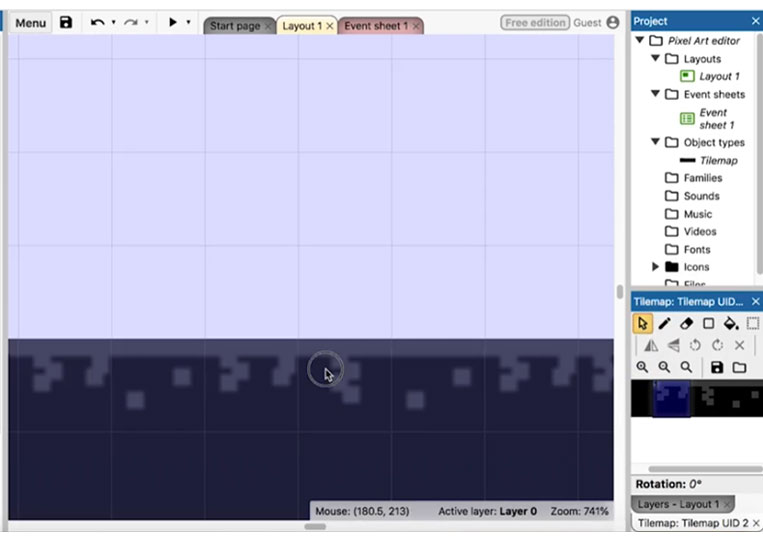Image resolution: width=763 pixels, height=541 pixels.
Task: Select the Sounds folder
Action: [x=701, y=196]
